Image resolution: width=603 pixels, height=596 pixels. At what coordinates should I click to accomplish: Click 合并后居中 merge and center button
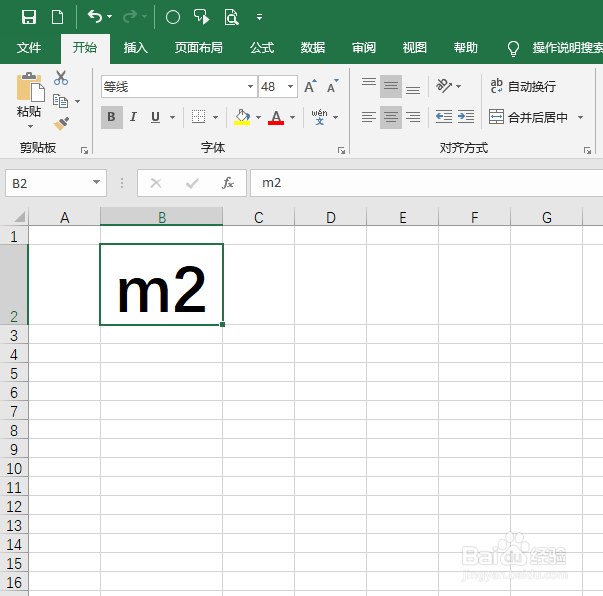click(528, 117)
